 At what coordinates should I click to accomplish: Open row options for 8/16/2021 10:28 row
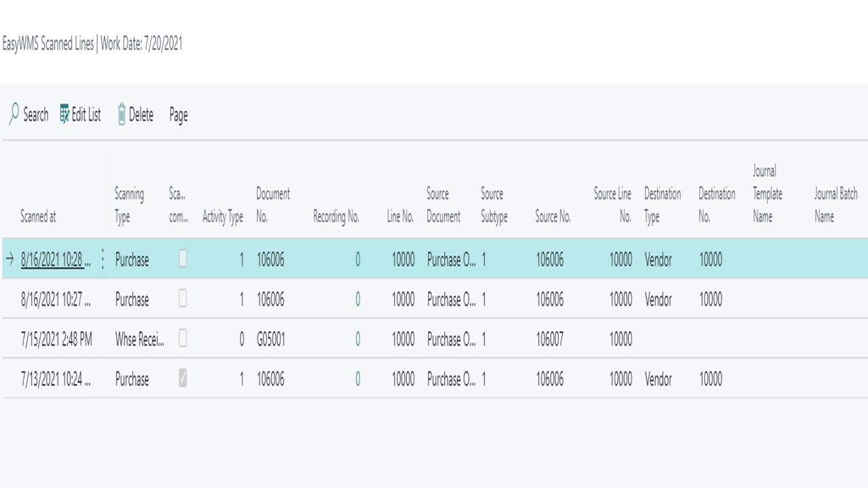coord(102,259)
